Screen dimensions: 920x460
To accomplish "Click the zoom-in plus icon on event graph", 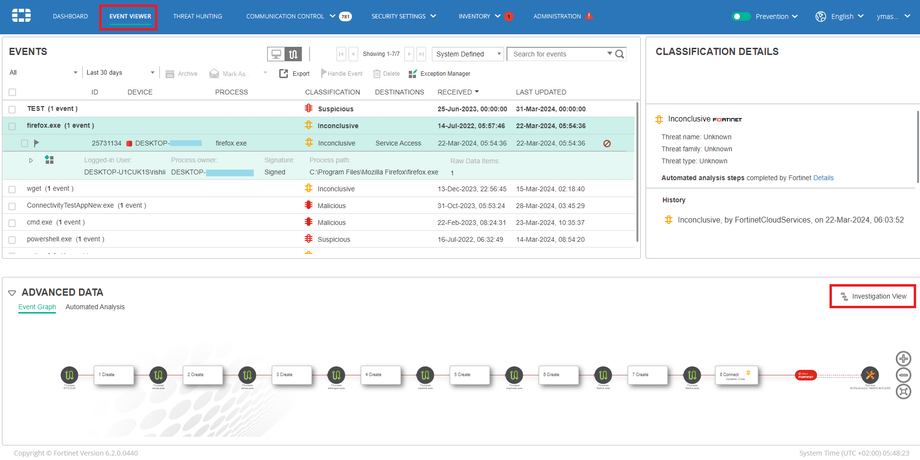I will coord(904,358).
